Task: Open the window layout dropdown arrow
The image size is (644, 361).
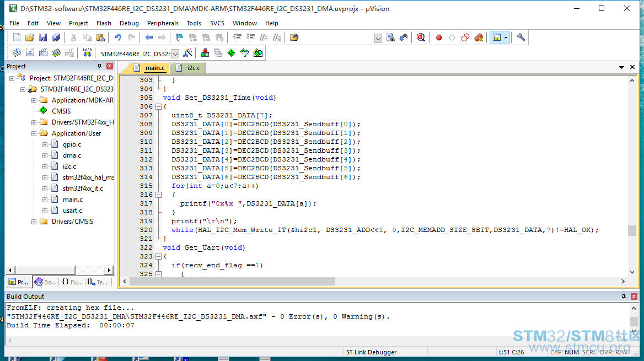Action: (x=506, y=37)
